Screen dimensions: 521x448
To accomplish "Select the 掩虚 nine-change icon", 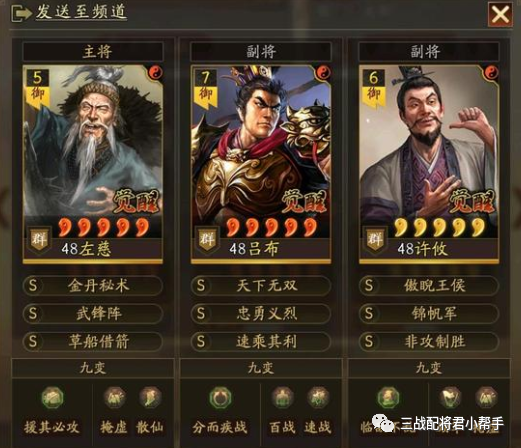I will [114, 397].
